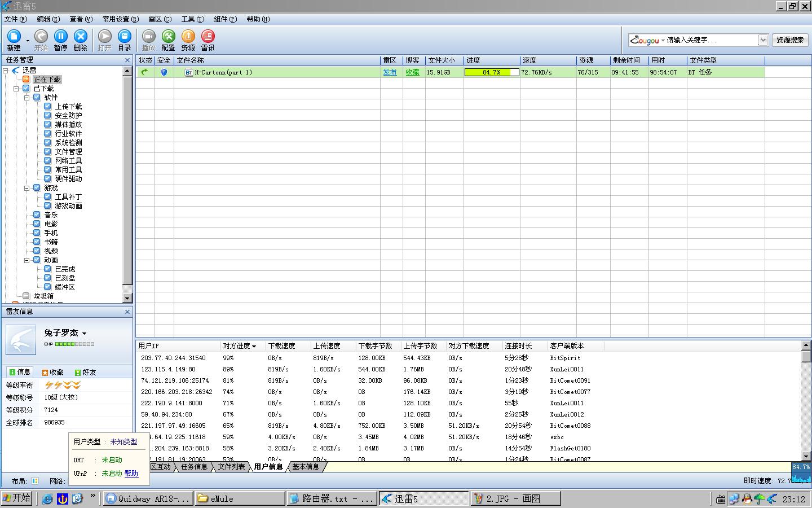Open the new task button dropdown arrow
The width and height of the screenshot is (812, 508).
click(x=28, y=40)
